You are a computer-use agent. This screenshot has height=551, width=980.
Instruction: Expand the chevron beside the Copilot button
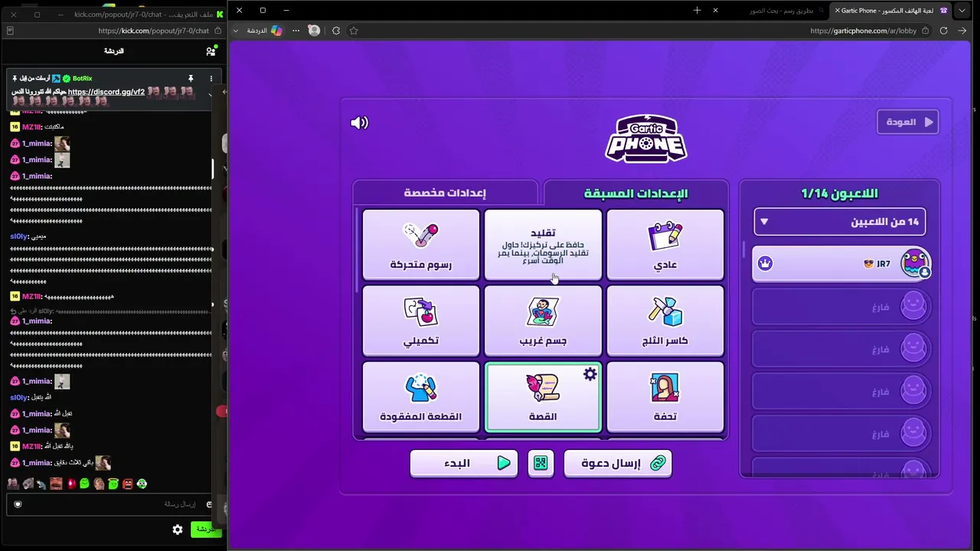pos(235,31)
